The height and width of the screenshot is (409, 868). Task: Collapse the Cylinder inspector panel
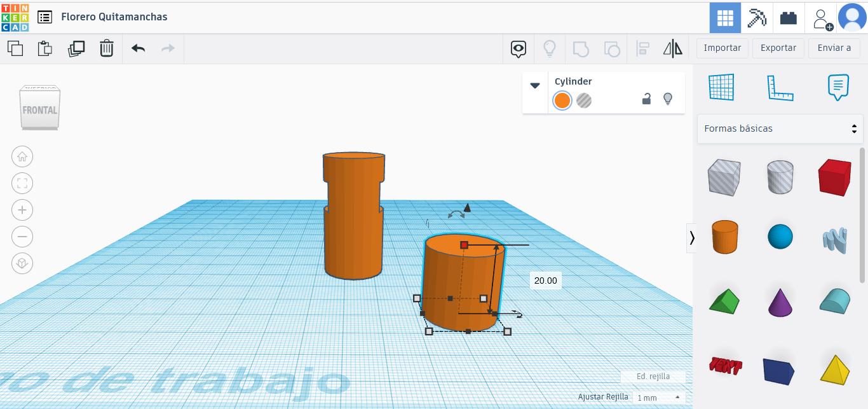click(x=535, y=85)
